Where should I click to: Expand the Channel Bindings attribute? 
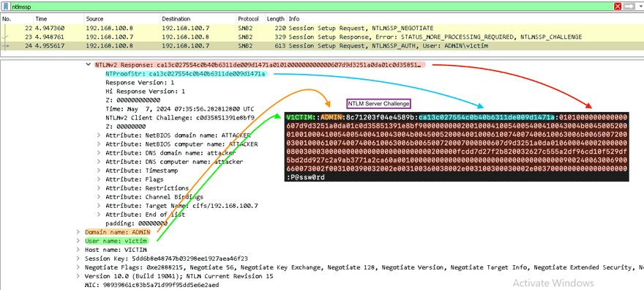(99, 197)
